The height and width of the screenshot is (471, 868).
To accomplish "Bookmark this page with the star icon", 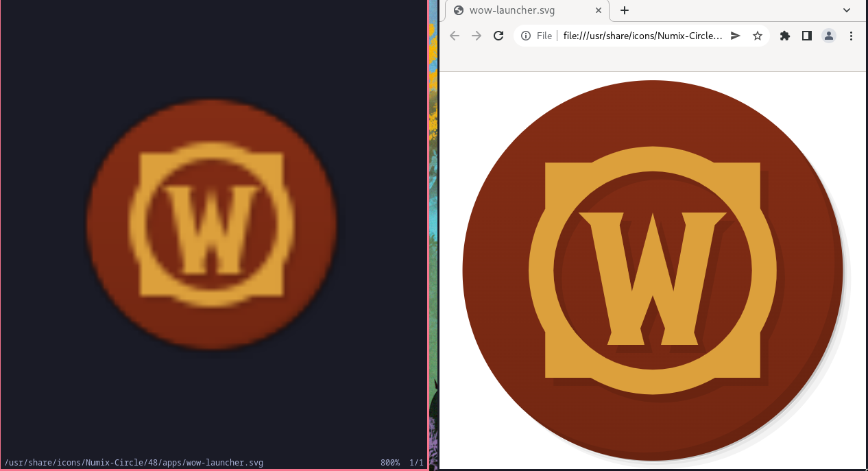I will click(758, 36).
